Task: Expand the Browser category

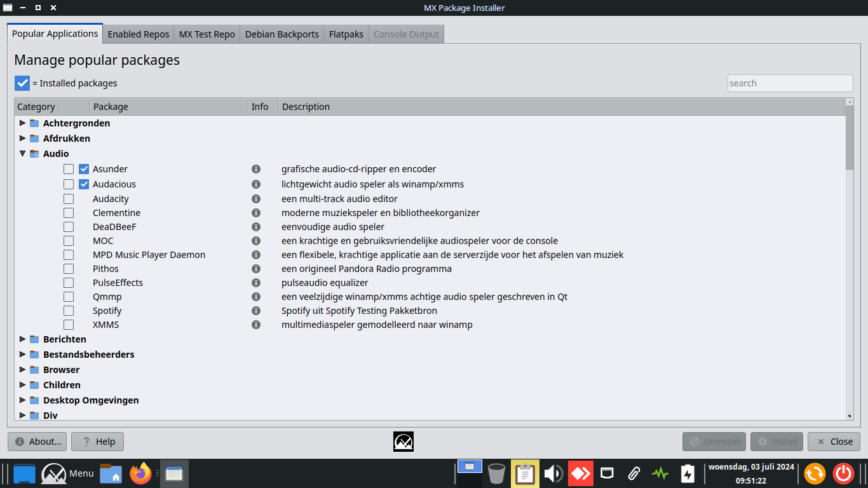Action: (x=23, y=370)
